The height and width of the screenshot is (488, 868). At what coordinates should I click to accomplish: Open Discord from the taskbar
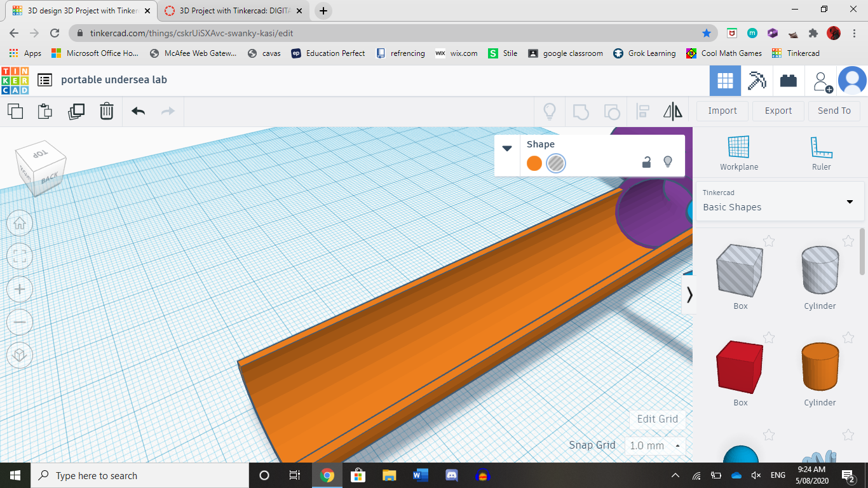coord(452,475)
